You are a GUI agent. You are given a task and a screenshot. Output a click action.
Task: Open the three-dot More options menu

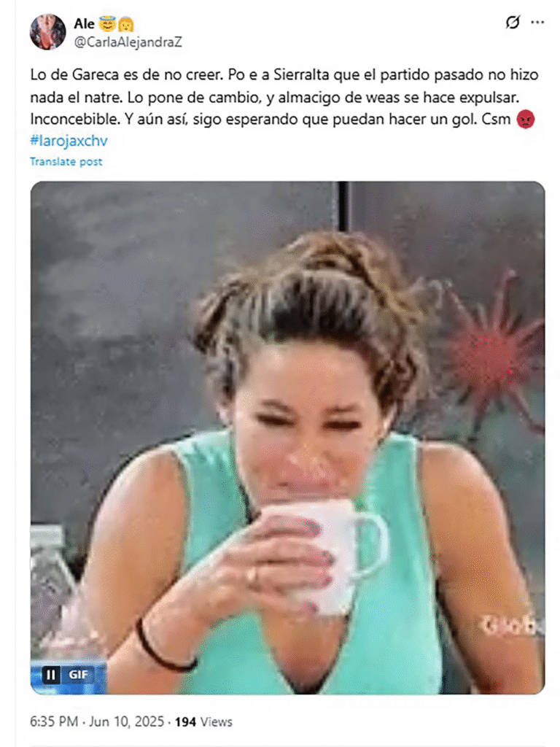coord(537,23)
